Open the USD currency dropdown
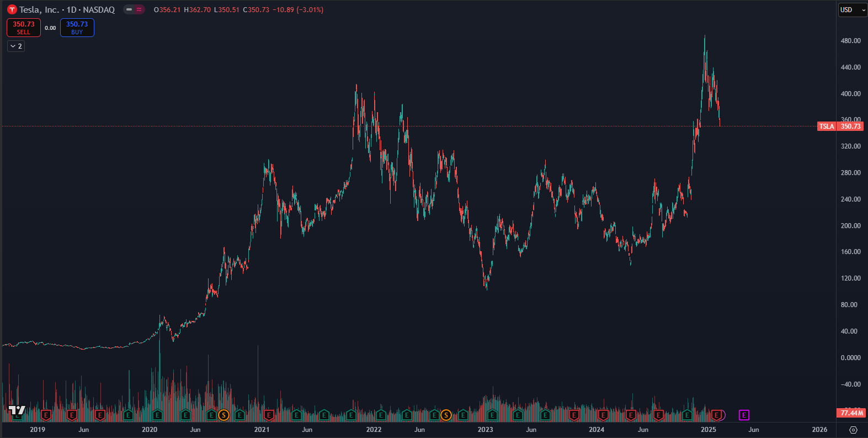Viewport: 868px width, 438px height. click(853, 10)
